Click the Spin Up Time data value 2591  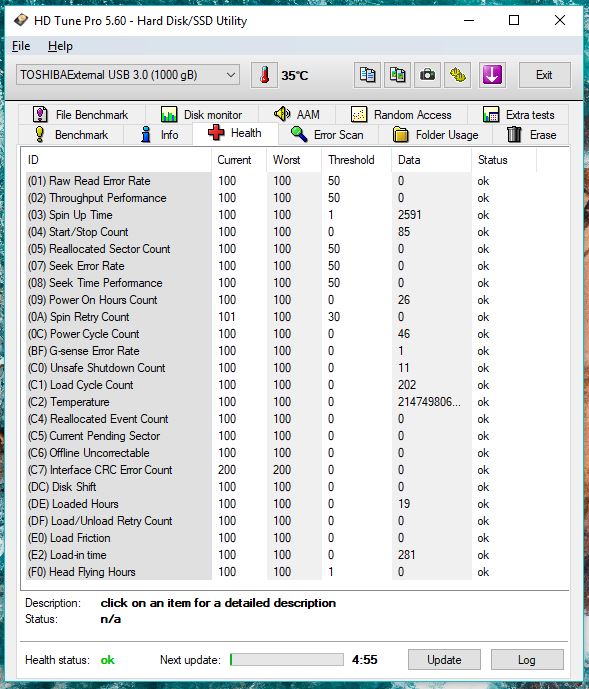click(x=410, y=215)
